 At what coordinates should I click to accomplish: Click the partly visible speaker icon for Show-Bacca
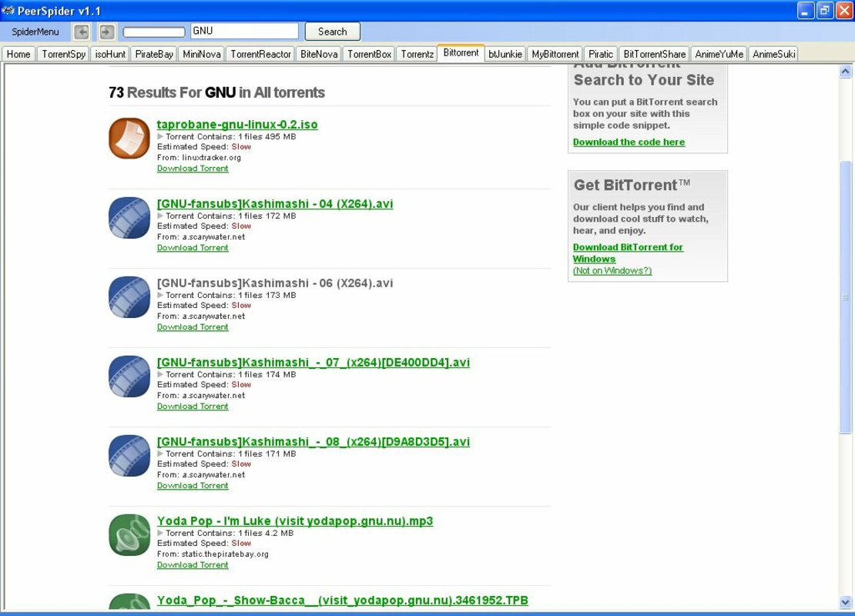[129, 601]
